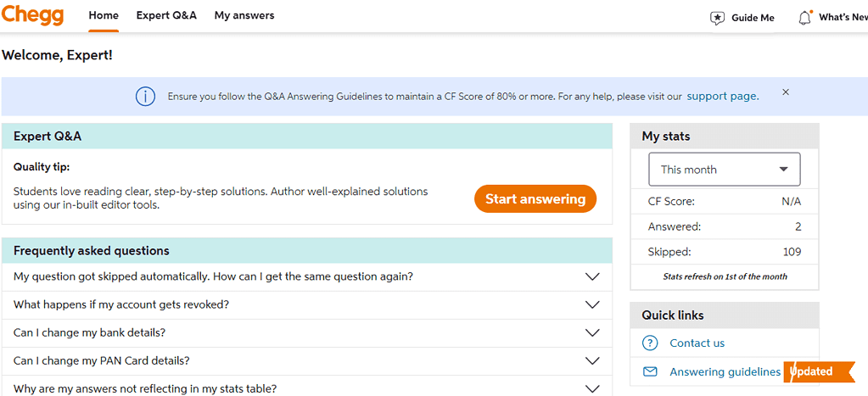
Task: Expand the answers not reflecting in stats FAQ
Action: [306, 388]
